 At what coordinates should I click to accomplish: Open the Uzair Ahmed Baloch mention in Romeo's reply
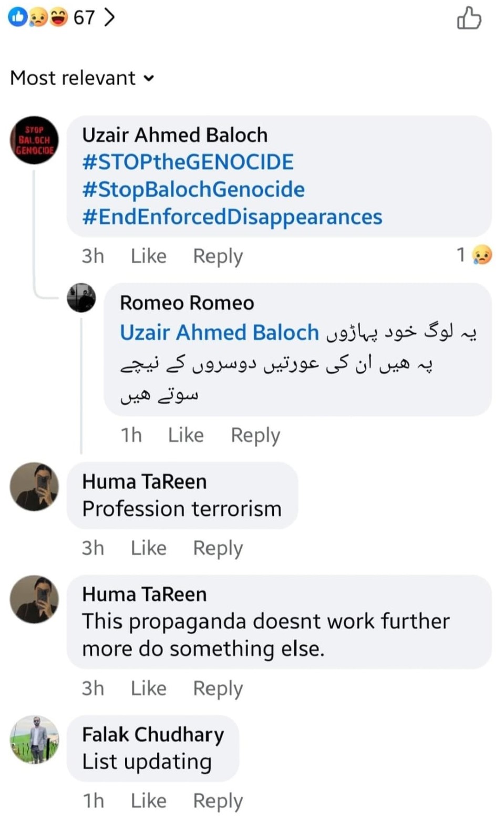click(219, 333)
